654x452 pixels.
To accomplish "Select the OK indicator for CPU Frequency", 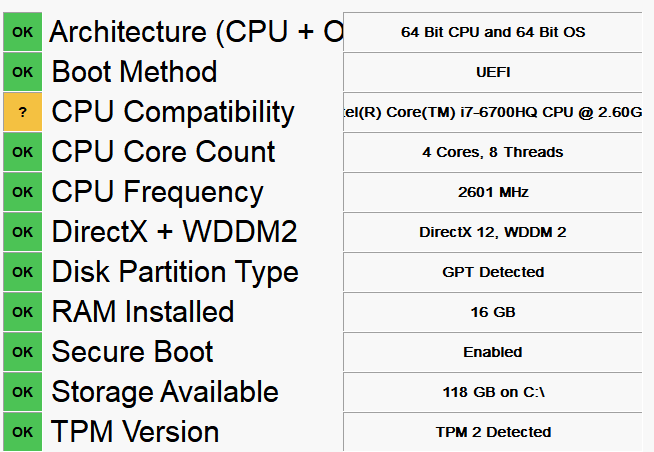I will (x=23, y=192).
